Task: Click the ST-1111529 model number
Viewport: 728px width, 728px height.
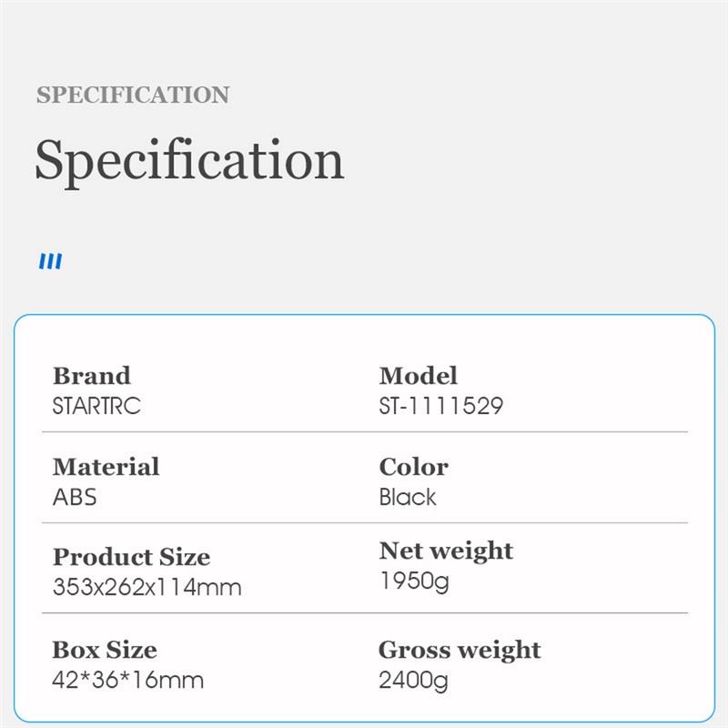Action: (x=441, y=406)
